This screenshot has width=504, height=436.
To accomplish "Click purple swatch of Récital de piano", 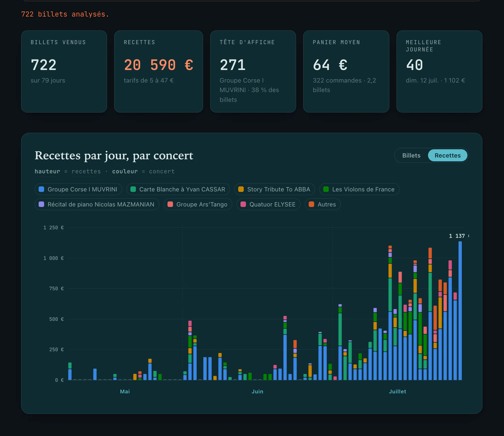I will [x=41, y=204].
